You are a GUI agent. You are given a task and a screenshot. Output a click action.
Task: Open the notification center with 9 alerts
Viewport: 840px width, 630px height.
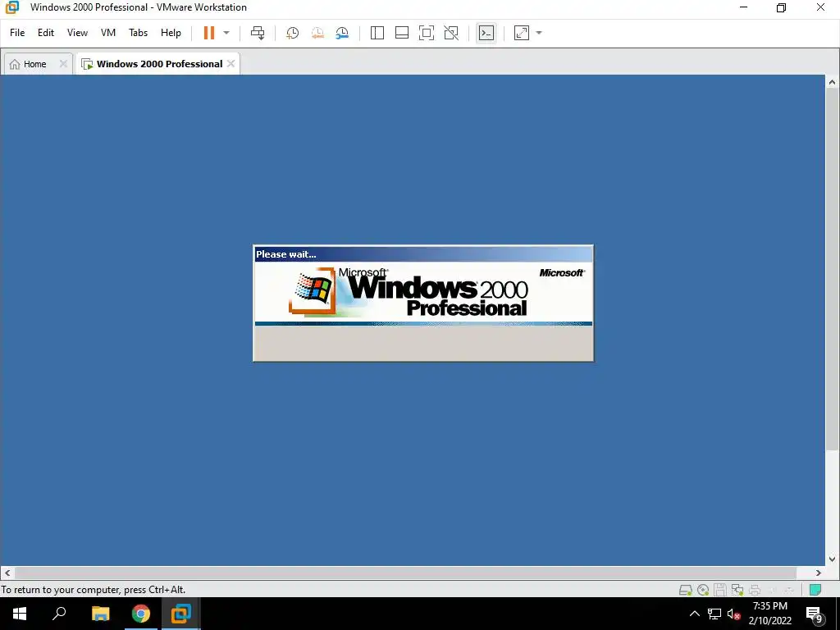815,614
